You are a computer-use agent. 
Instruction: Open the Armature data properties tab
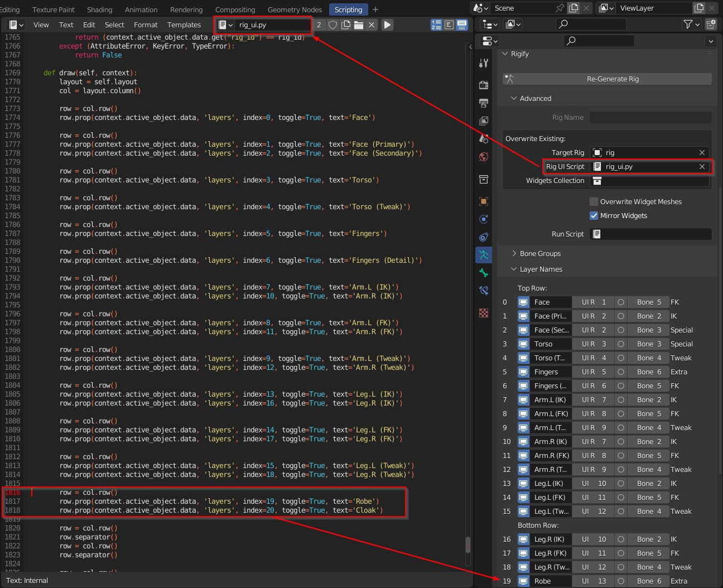click(x=484, y=255)
